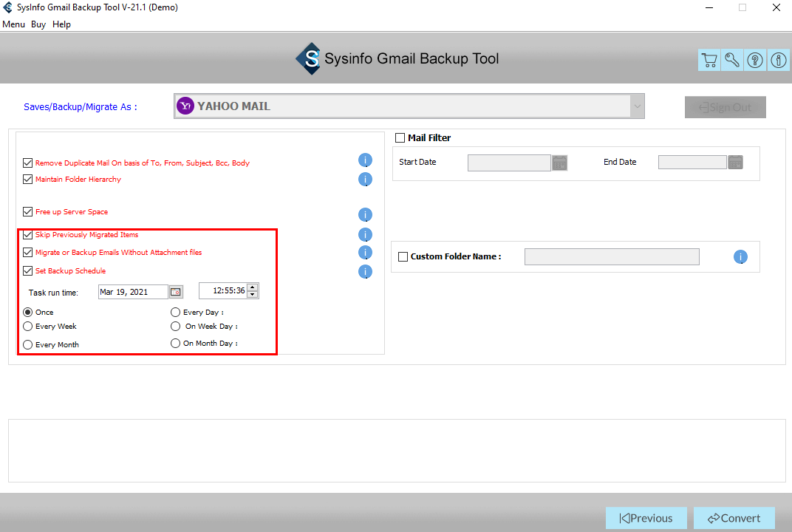Open the End Date calendar icon

click(735, 162)
